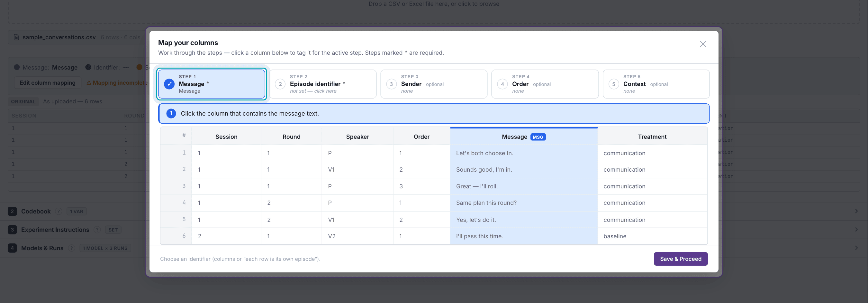Click the number 2 badge beside Codebook

tap(12, 212)
